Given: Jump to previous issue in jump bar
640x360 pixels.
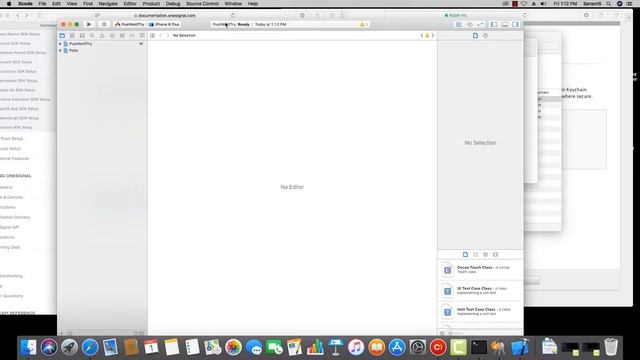Looking at the screenshot, I should (x=422, y=36).
